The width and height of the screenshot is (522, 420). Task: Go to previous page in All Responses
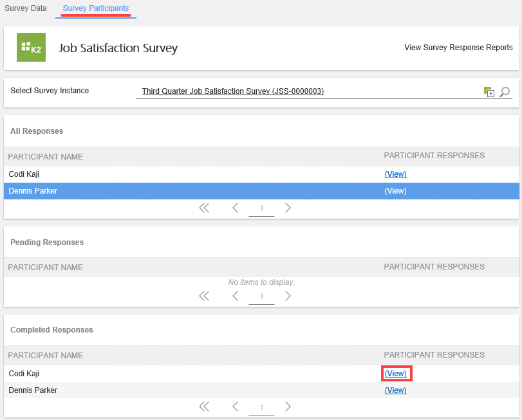click(236, 208)
